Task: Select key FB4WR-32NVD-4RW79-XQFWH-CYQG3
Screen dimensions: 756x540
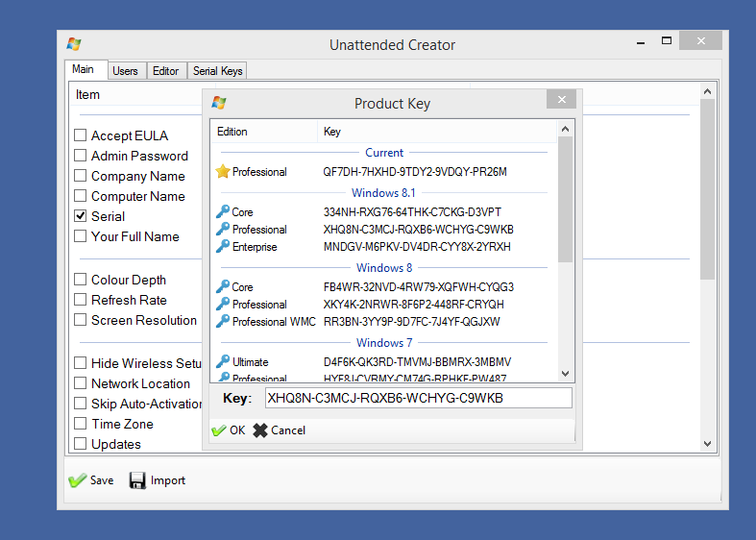Action: coord(419,287)
